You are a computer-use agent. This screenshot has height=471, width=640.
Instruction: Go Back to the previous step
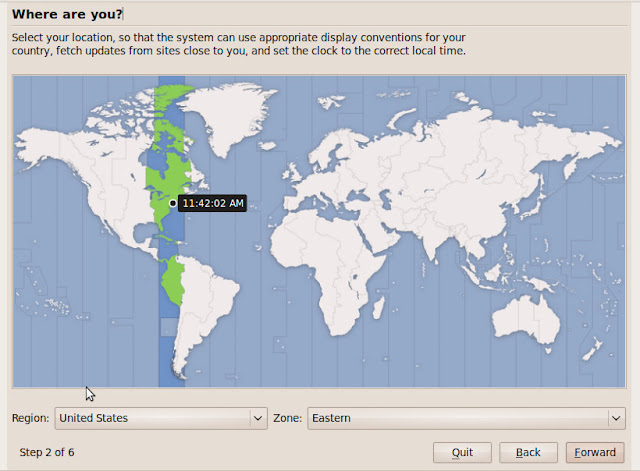click(x=528, y=453)
